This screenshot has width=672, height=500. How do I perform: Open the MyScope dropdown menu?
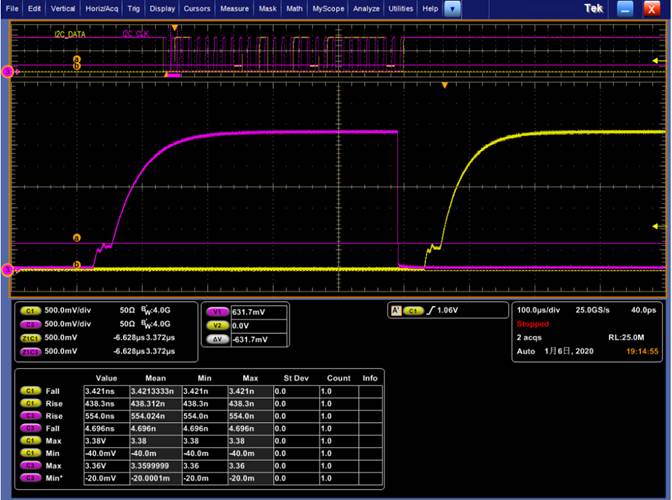click(x=327, y=8)
